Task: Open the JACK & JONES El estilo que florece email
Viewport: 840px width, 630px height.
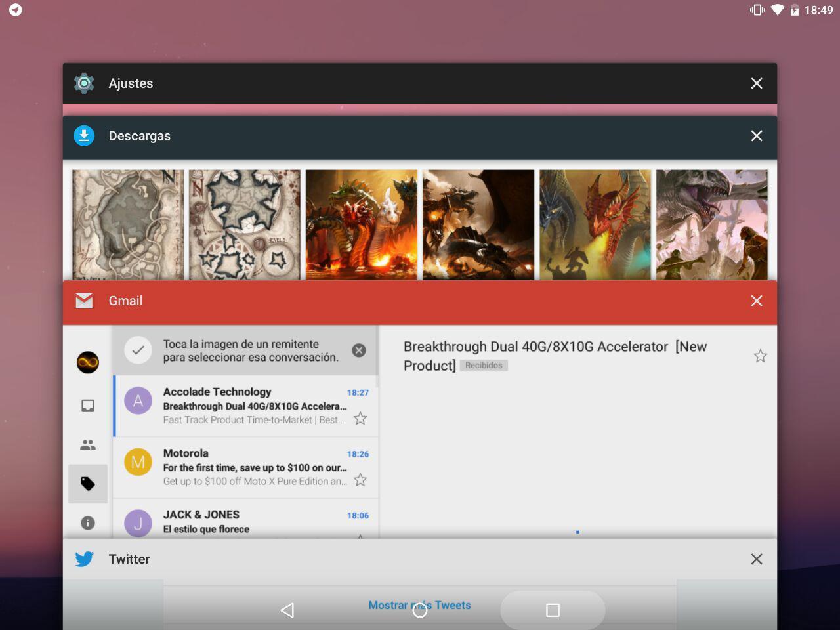Action: [246, 519]
